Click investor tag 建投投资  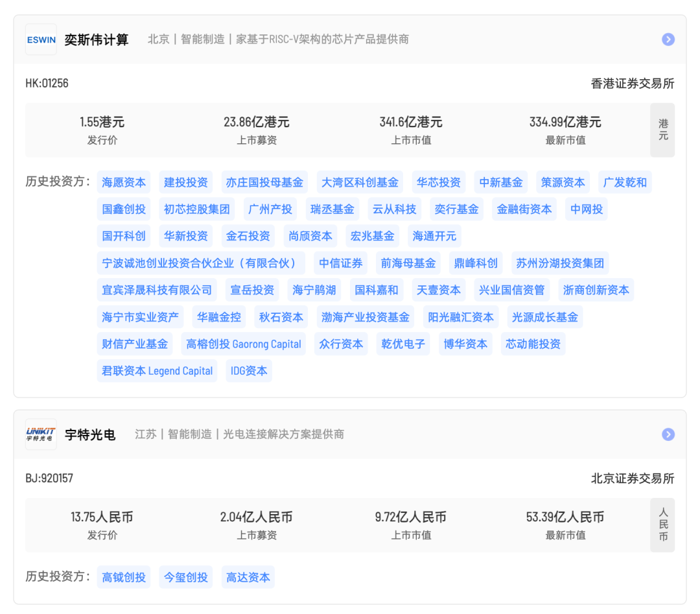pyautogui.click(x=186, y=182)
